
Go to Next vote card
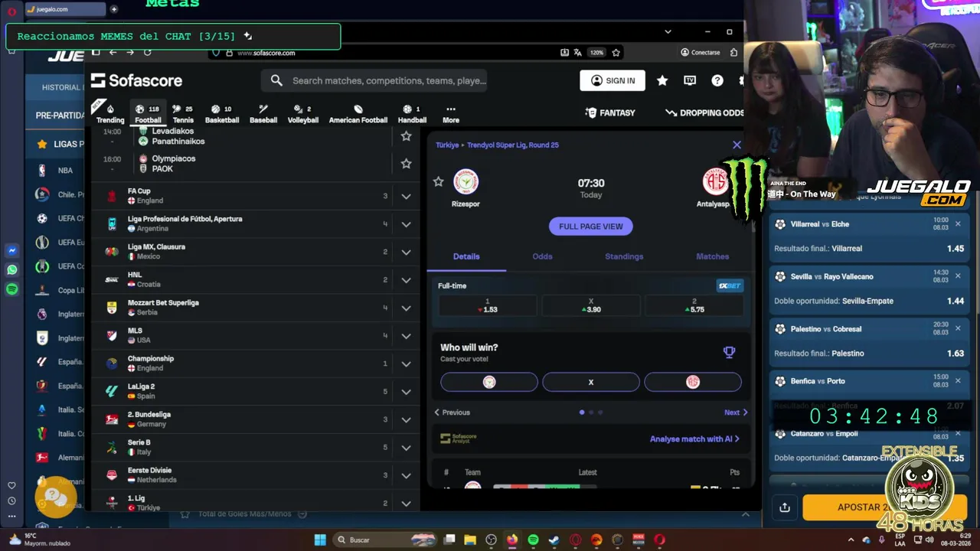pyautogui.click(x=736, y=412)
